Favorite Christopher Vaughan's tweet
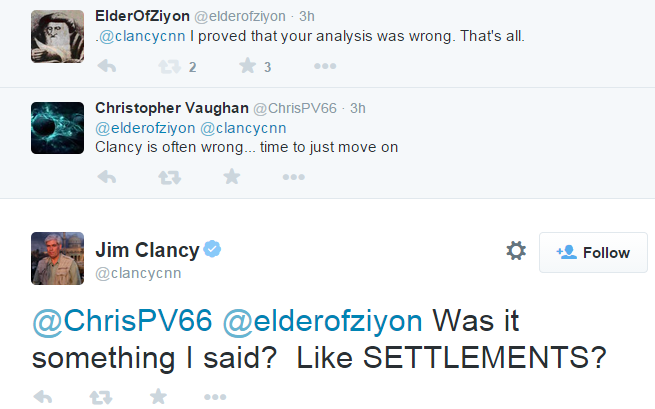655x409 pixels. pos(232,177)
